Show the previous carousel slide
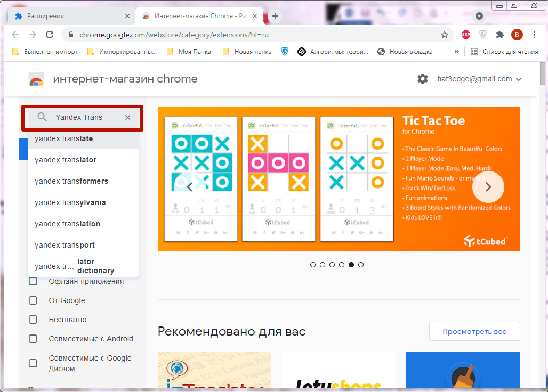Image resolution: width=548 pixels, height=392 pixels. [189, 187]
